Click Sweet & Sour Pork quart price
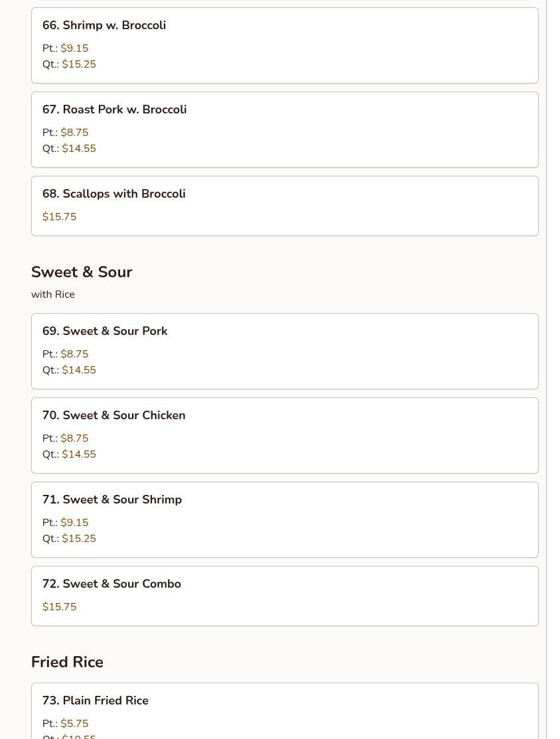Screen dimensions: 560x739 pos(79,370)
